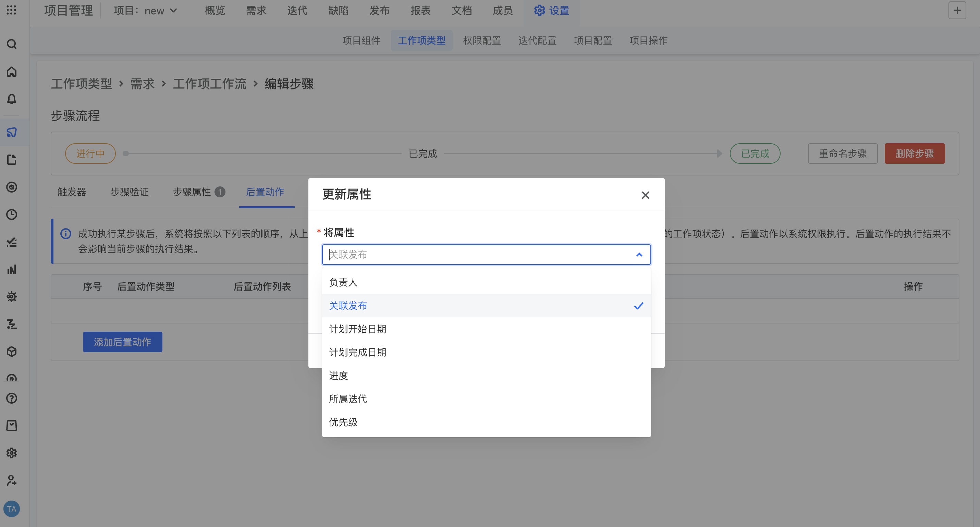Click the info icon in the notice banner
This screenshot has width=980, height=527.
coord(66,234)
